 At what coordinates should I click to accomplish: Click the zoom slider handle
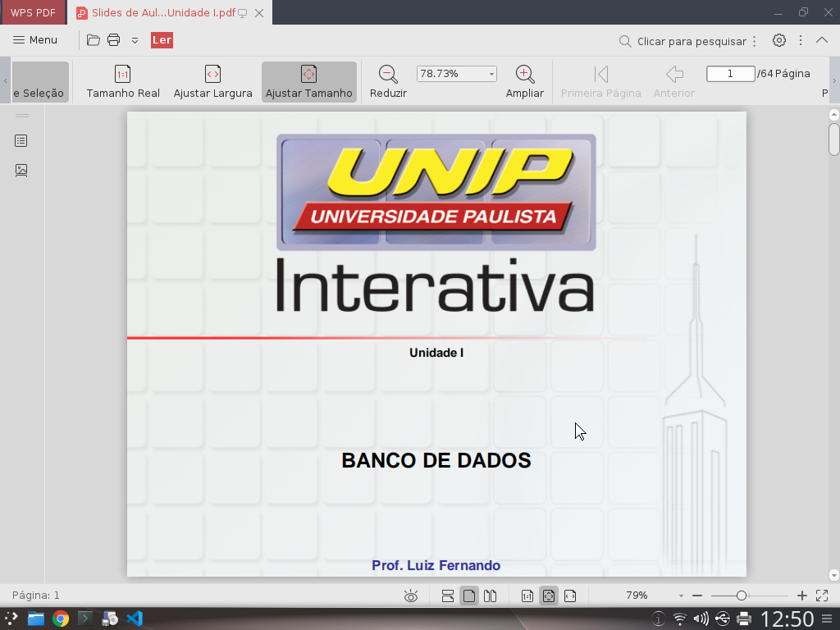point(742,596)
